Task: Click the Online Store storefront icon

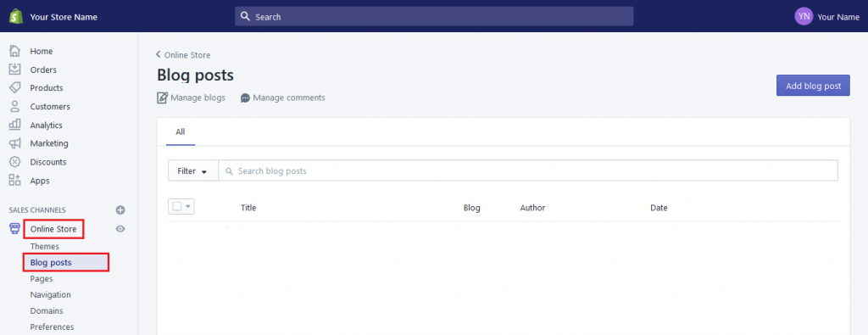Action: point(15,229)
